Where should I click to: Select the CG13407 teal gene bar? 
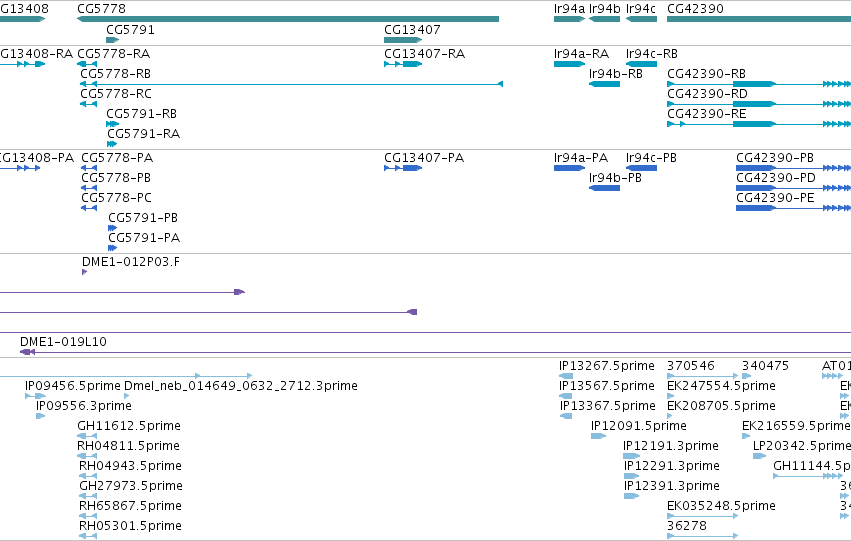point(403,40)
